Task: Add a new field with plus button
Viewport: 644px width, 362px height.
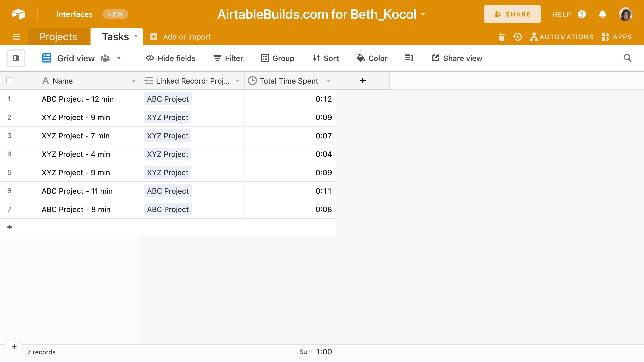Action: coord(363,81)
